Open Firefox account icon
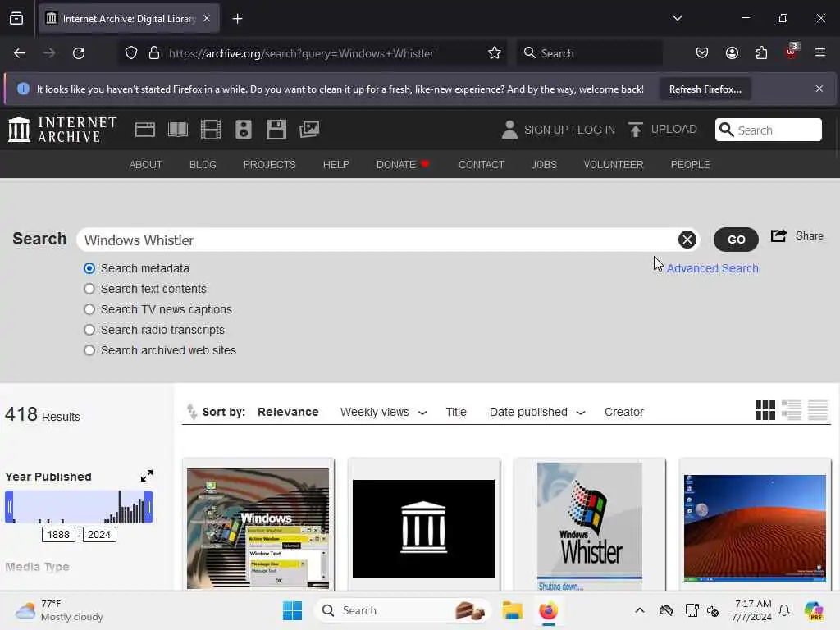The width and height of the screenshot is (840, 630). pyautogui.click(x=732, y=53)
